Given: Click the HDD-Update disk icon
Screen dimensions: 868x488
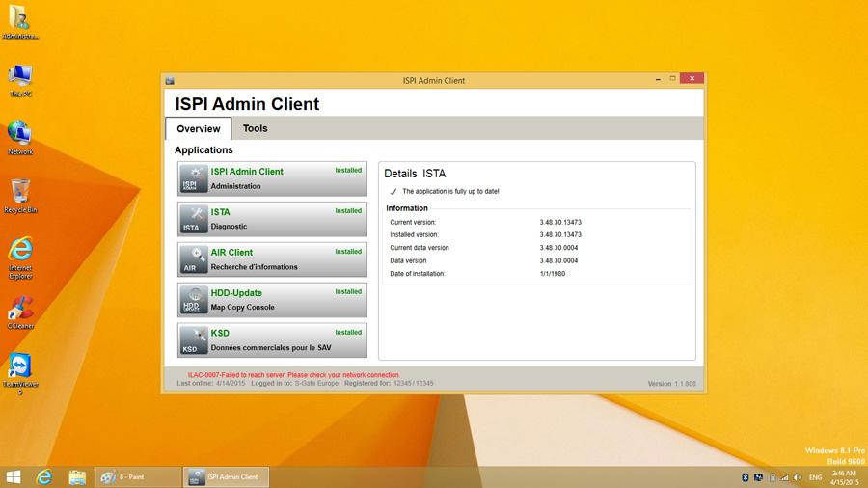Looking at the screenshot, I should (193, 300).
